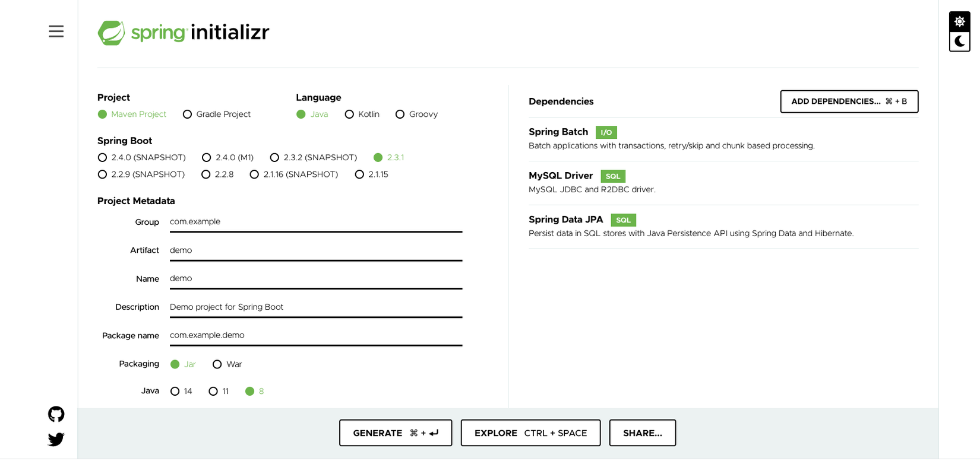Click the I/O tag on Spring Batch
The height and width of the screenshot is (461, 980).
click(x=606, y=132)
